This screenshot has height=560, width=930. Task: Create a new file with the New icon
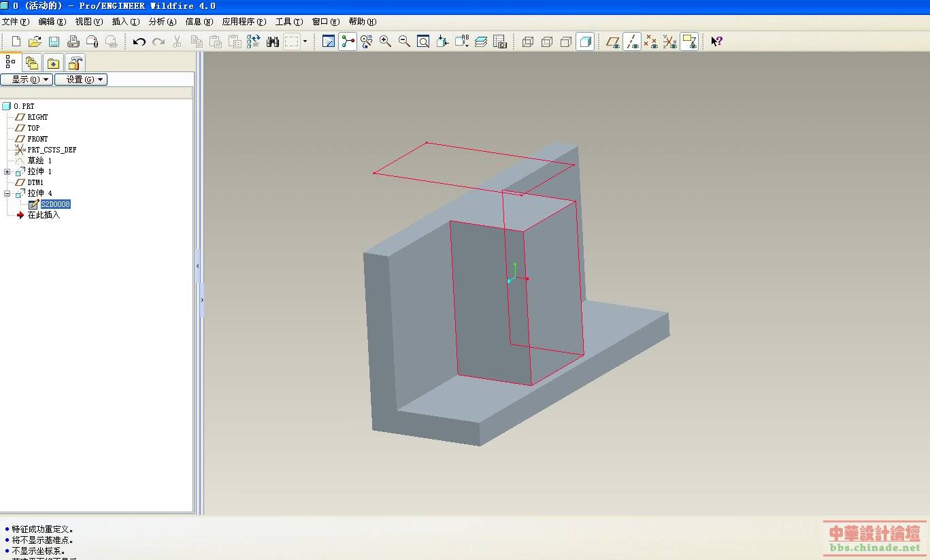(16, 42)
